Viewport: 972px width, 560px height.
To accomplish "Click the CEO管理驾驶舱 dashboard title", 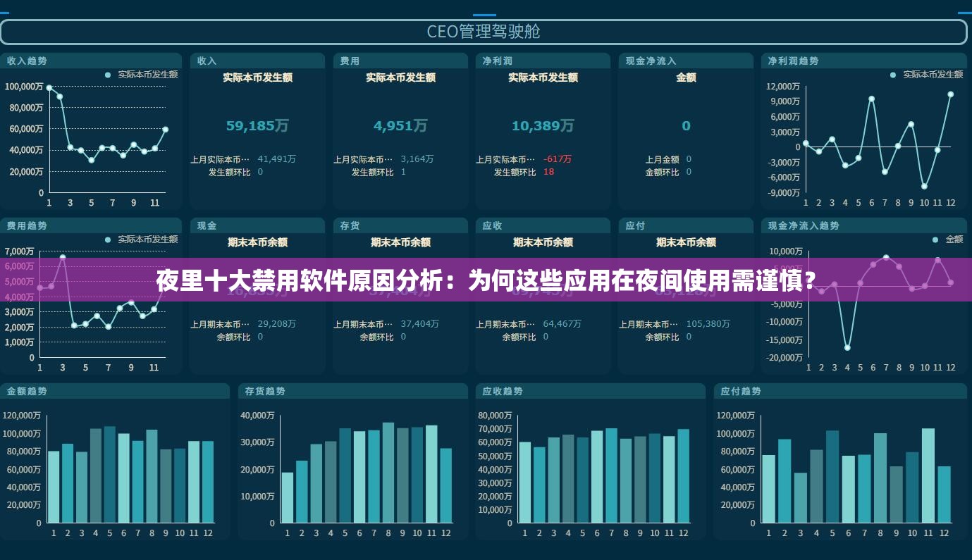I will click(x=484, y=32).
